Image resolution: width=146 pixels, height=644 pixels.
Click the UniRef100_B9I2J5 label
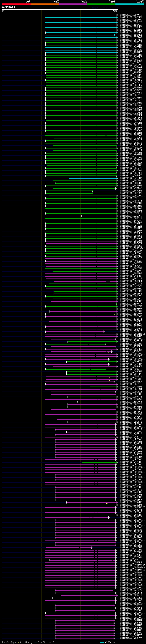point(131,332)
